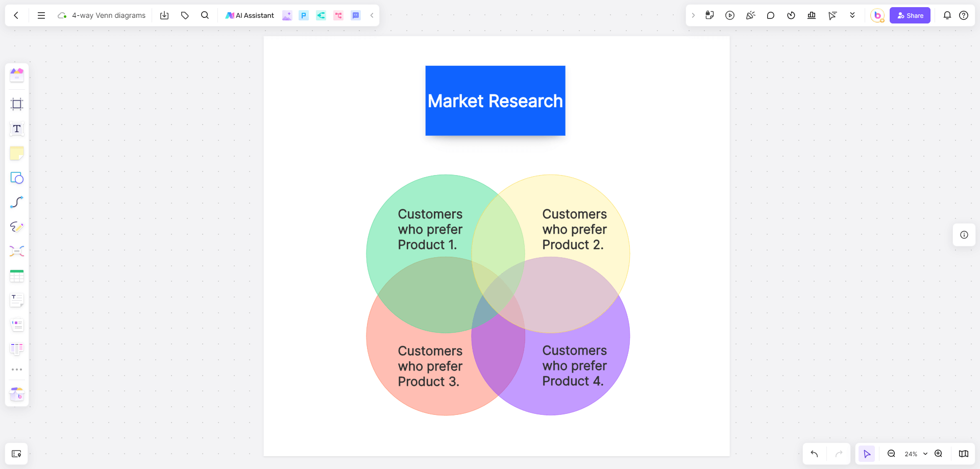Viewport: 980px width, 469px height.
Task: Open the timer icon
Action: 791,15
